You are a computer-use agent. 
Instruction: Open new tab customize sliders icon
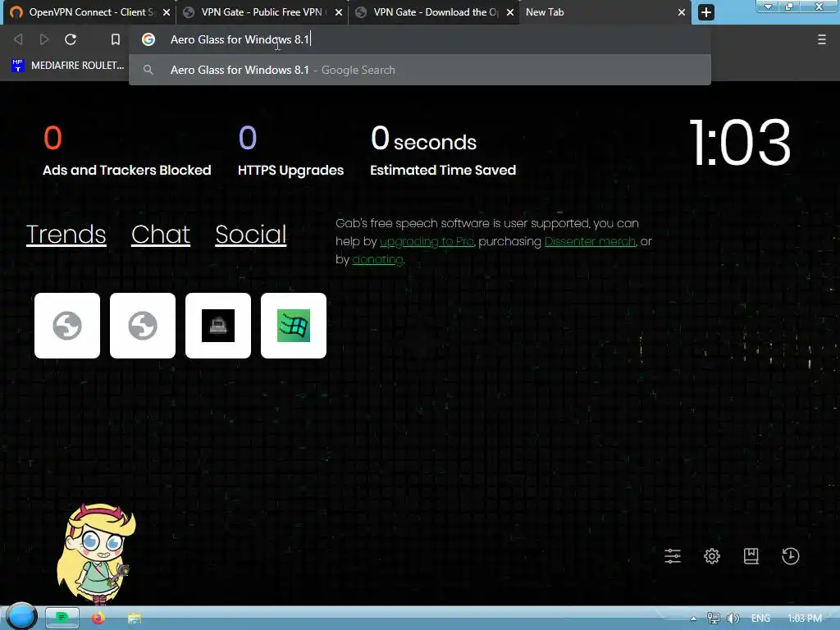[x=673, y=556]
